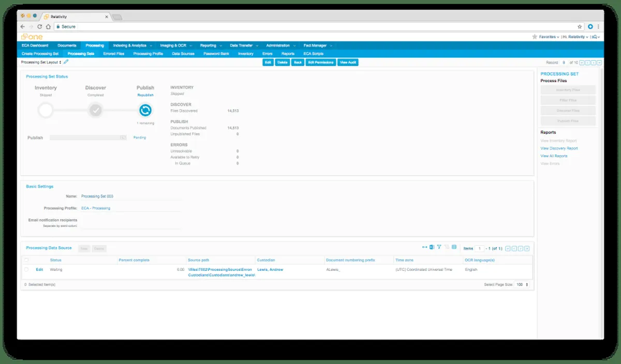This screenshot has width=621, height=364.
Task: Click the Republish circular refresh icon
Action: tap(145, 110)
